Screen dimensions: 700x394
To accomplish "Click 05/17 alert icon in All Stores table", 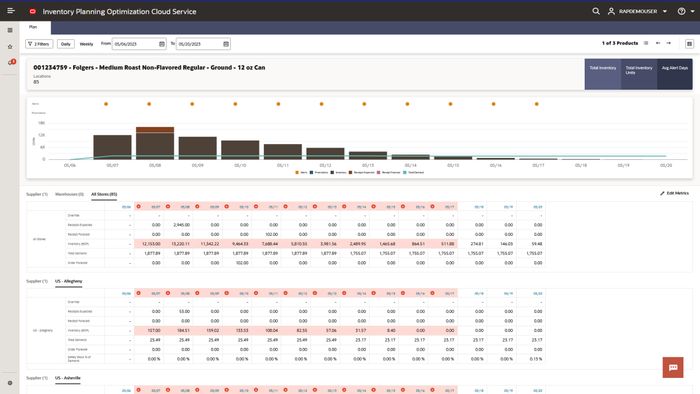I will click(x=432, y=207).
